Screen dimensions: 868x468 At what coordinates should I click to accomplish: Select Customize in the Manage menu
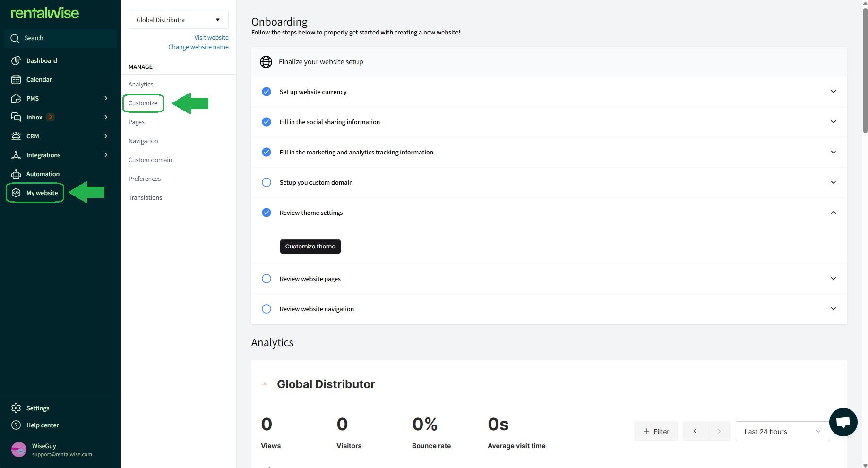(x=143, y=103)
